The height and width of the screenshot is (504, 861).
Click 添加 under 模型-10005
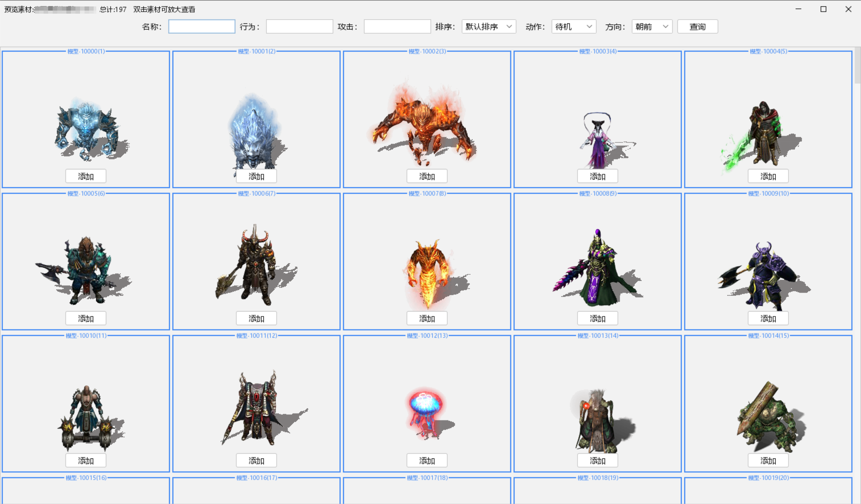click(x=86, y=318)
